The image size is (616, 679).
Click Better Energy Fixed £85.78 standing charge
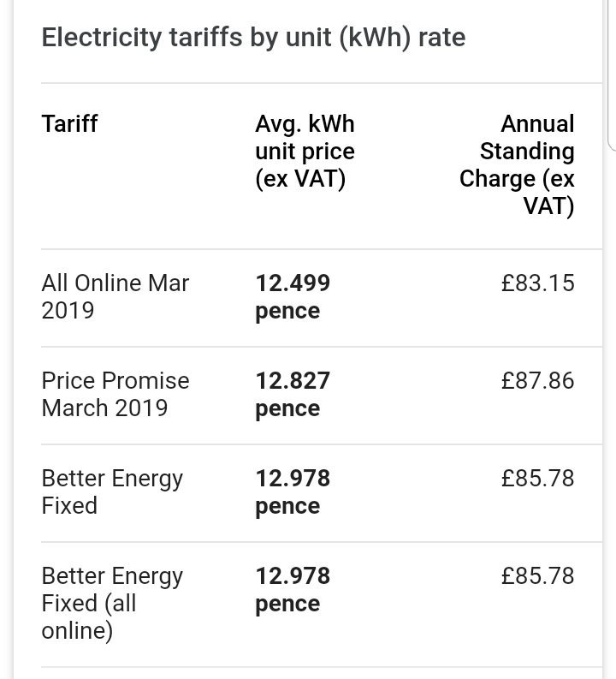537,479
